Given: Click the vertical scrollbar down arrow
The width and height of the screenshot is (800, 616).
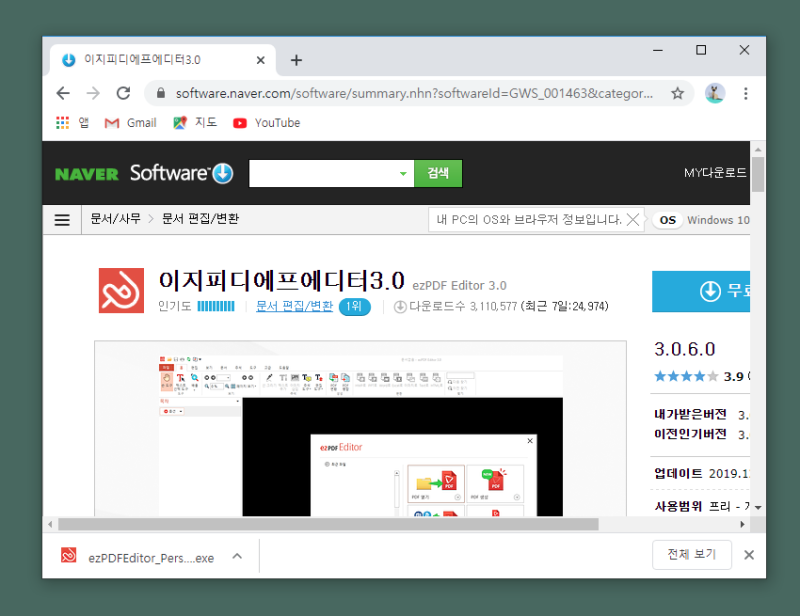Looking at the screenshot, I should pyautogui.click(x=758, y=508).
